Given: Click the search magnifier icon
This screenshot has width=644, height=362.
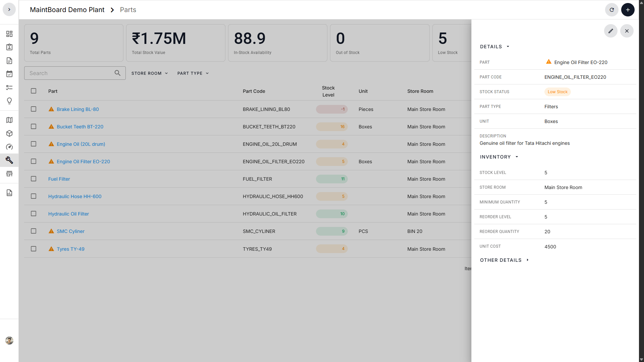Looking at the screenshot, I should pyautogui.click(x=117, y=73).
